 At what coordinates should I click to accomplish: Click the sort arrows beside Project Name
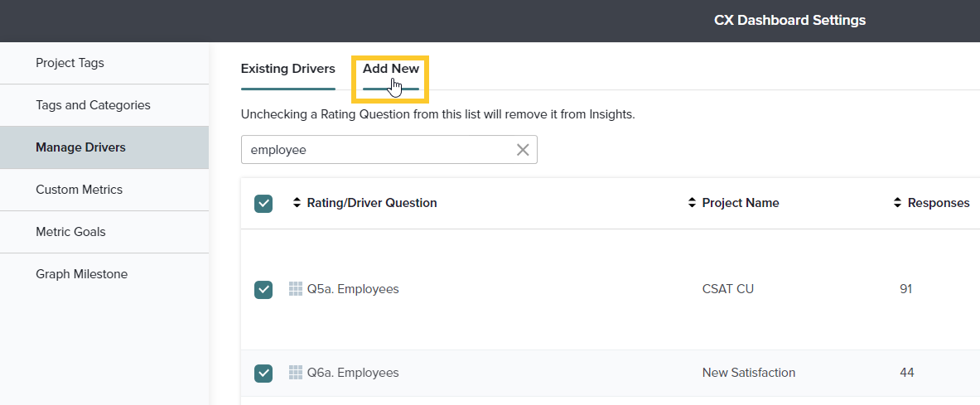tap(692, 203)
